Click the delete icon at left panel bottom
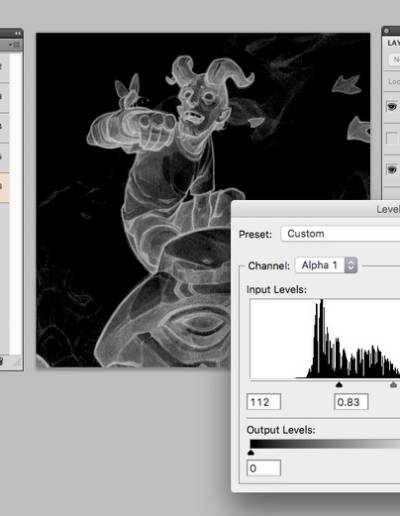This screenshot has width=400, height=516. click(x=1, y=361)
